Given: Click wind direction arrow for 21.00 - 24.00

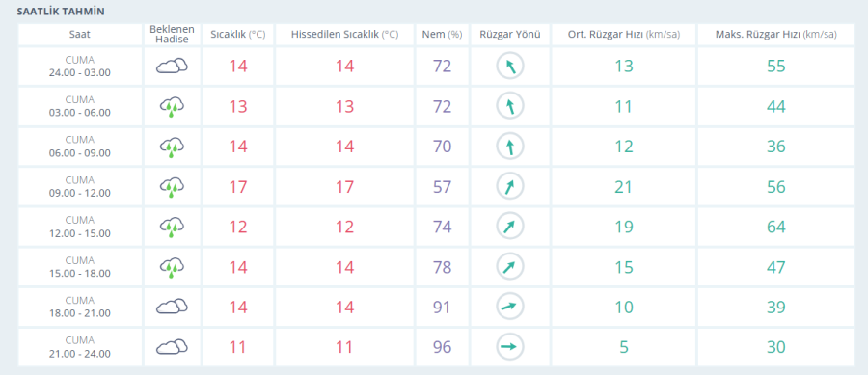Looking at the screenshot, I should (x=510, y=347).
